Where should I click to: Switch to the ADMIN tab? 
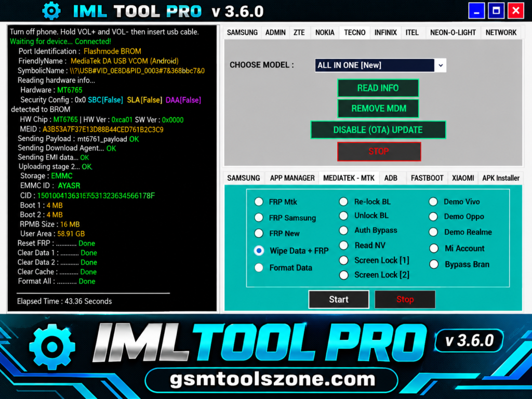[x=275, y=33]
